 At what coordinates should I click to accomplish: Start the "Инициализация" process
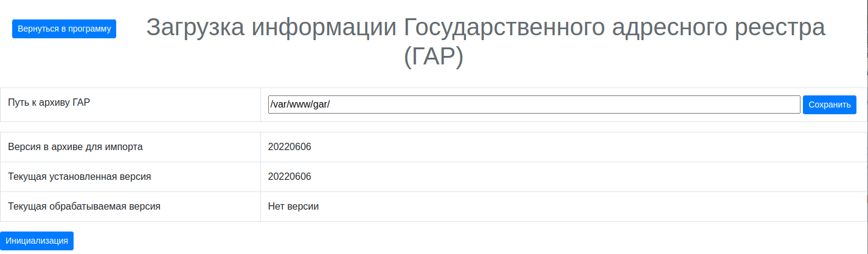36,241
